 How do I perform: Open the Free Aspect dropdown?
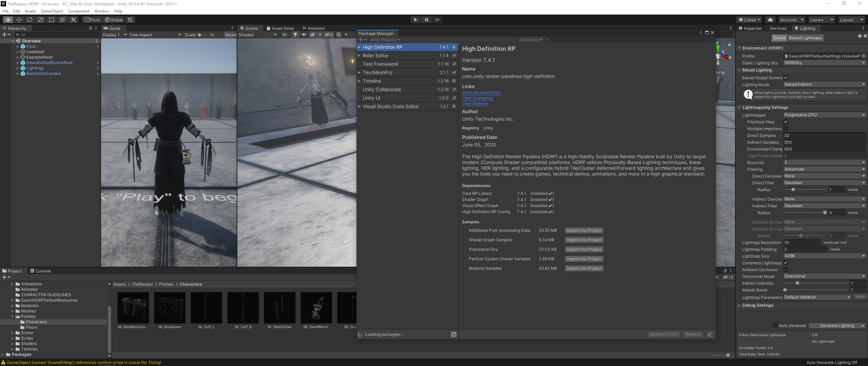pyautogui.click(x=155, y=35)
